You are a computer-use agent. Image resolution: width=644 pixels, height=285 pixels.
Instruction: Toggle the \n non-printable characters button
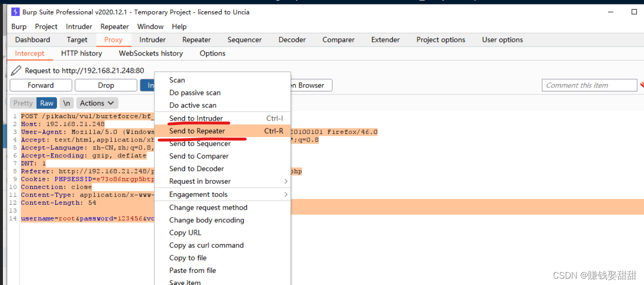(x=67, y=103)
